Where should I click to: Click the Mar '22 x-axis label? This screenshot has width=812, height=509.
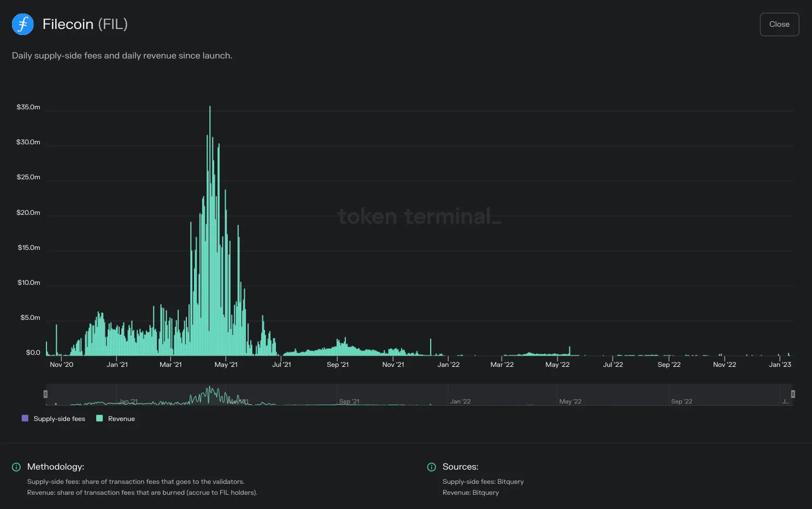click(502, 365)
